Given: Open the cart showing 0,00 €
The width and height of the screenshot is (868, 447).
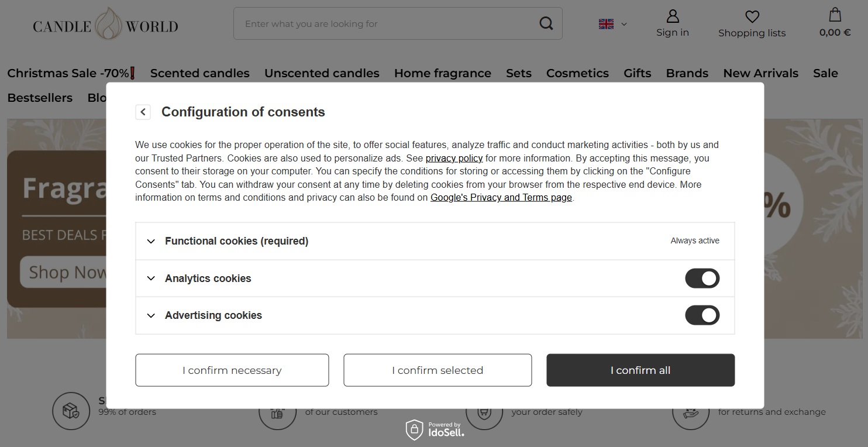Looking at the screenshot, I should (x=834, y=23).
